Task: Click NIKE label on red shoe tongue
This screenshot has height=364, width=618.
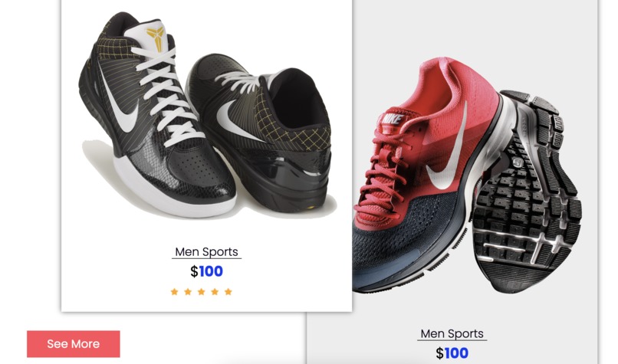Action: point(391,119)
